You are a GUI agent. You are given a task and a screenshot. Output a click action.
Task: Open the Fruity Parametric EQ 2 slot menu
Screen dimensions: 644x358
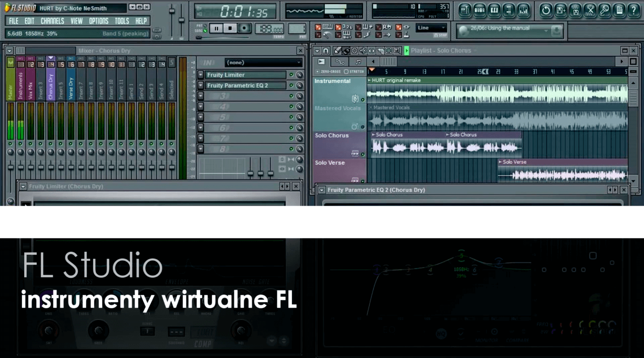[200, 86]
